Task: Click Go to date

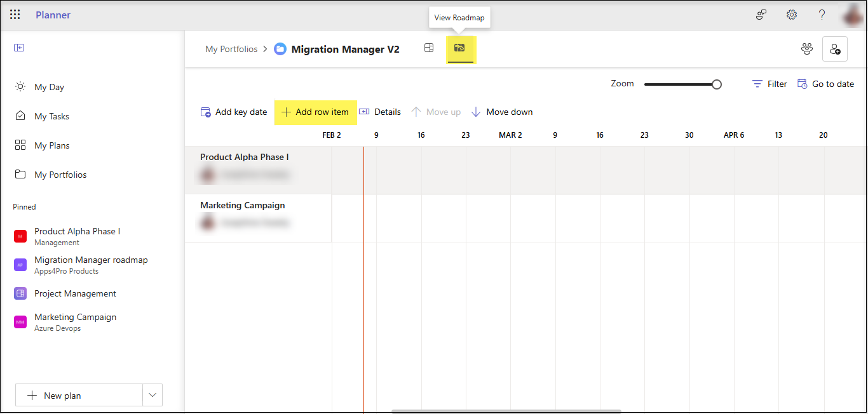Action: click(825, 83)
